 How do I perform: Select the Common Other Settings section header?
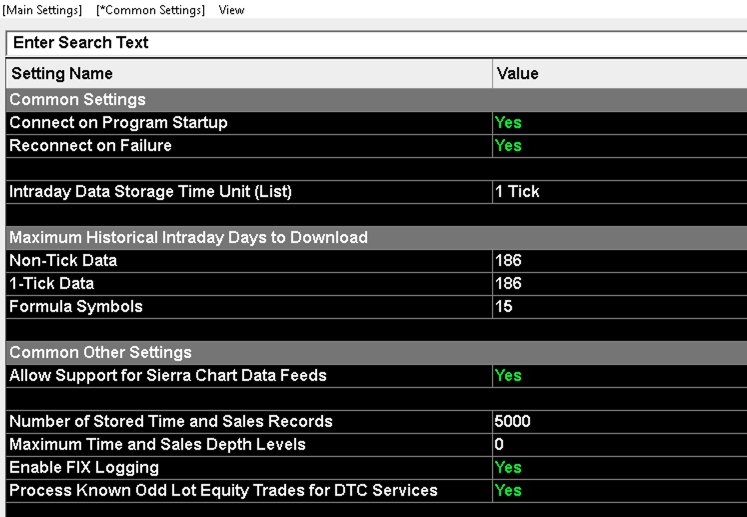376,353
